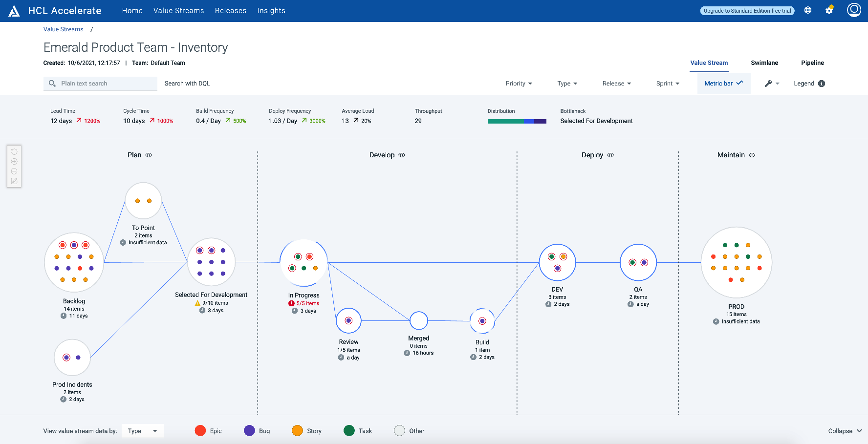The image size is (868, 444).
Task: Toggle the Story type filter
Action: tap(307, 431)
